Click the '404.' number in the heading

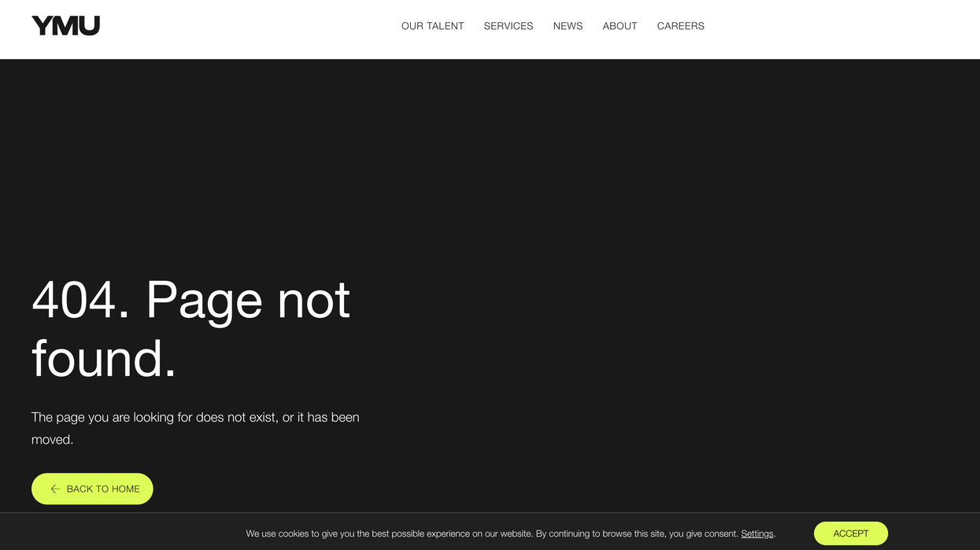tap(80, 300)
